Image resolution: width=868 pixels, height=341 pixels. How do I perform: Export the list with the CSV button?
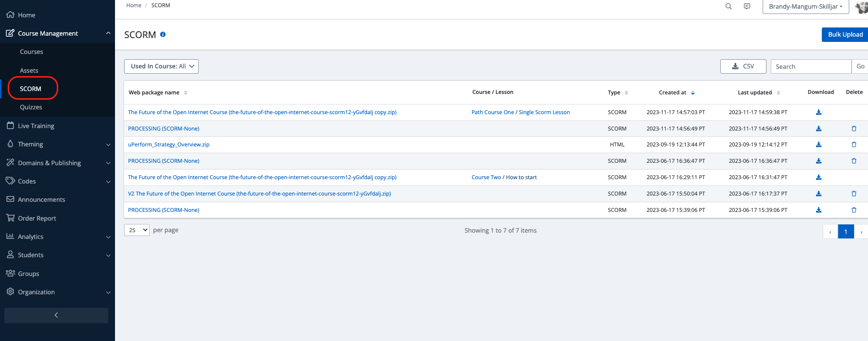(743, 66)
